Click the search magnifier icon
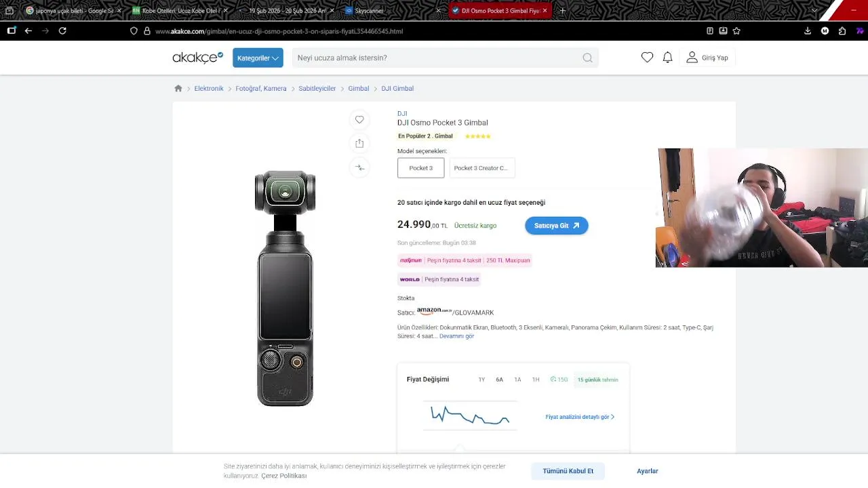The image size is (868, 488). 587,58
